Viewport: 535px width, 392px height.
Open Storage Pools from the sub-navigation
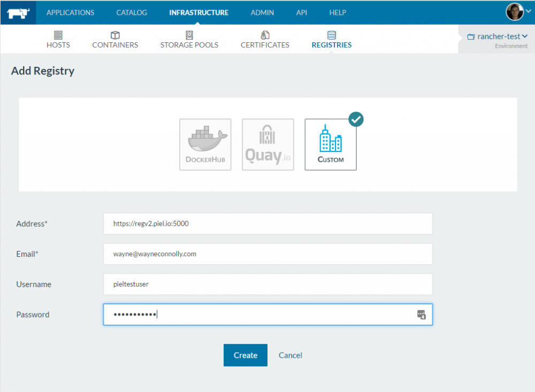pyautogui.click(x=189, y=35)
